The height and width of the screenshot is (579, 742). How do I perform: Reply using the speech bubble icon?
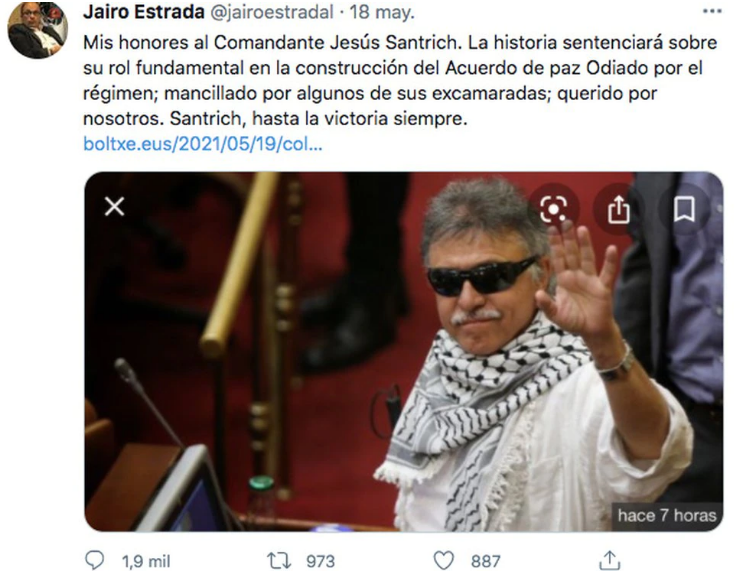click(x=94, y=561)
